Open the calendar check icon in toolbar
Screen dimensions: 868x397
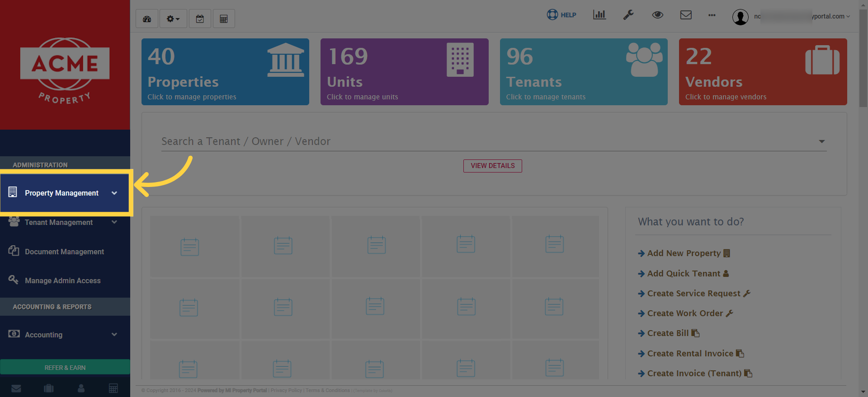[200, 19]
